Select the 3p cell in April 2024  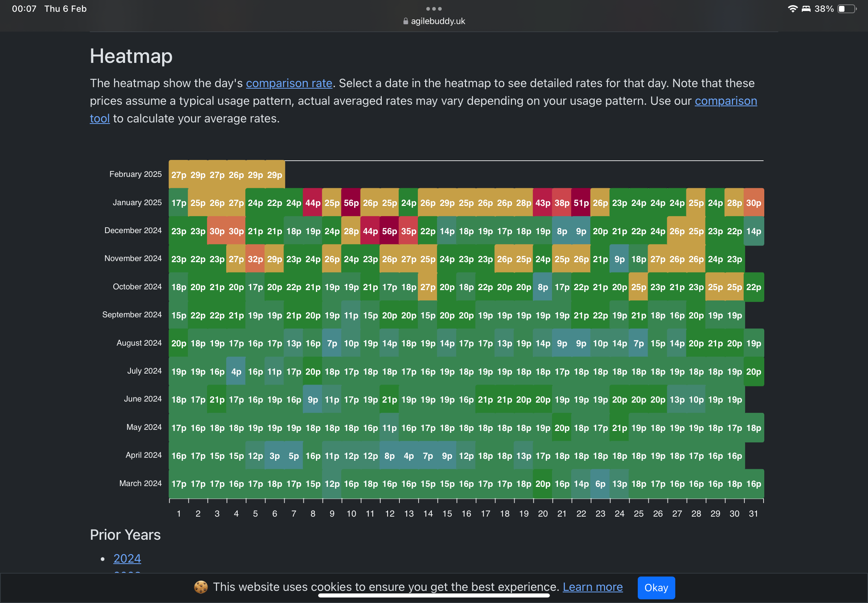point(274,456)
